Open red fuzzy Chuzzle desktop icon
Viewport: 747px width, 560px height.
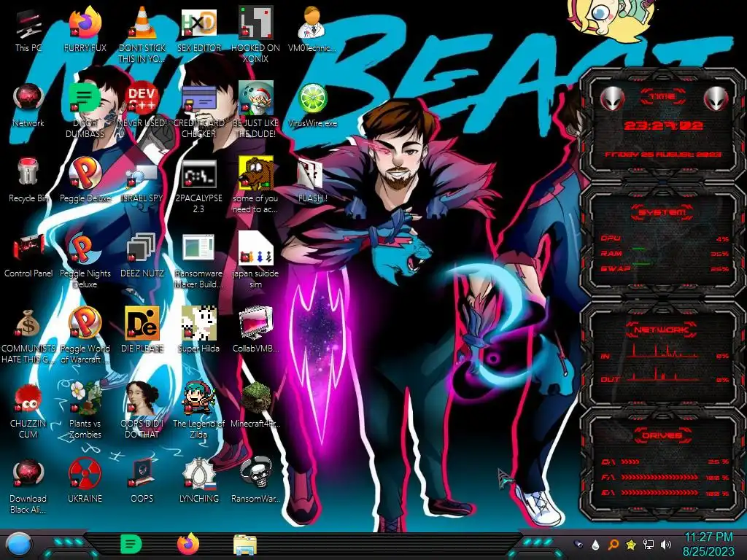pos(28,398)
